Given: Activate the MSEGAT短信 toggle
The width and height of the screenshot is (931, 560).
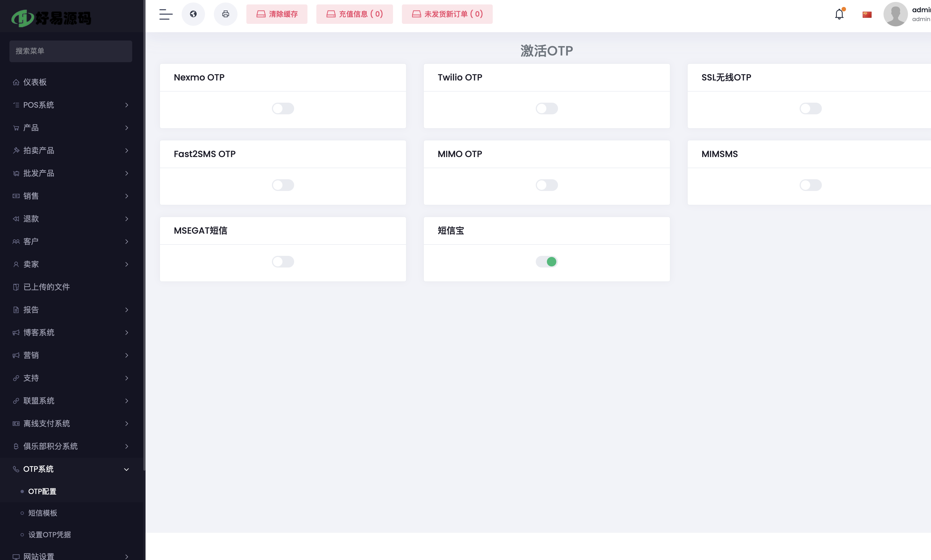Looking at the screenshot, I should click(x=283, y=262).
